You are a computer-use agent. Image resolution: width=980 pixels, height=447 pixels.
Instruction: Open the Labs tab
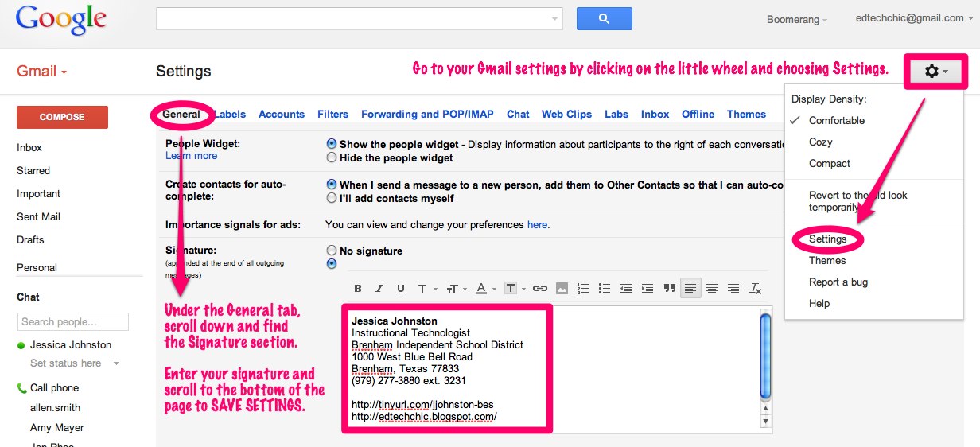[x=616, y=114]
